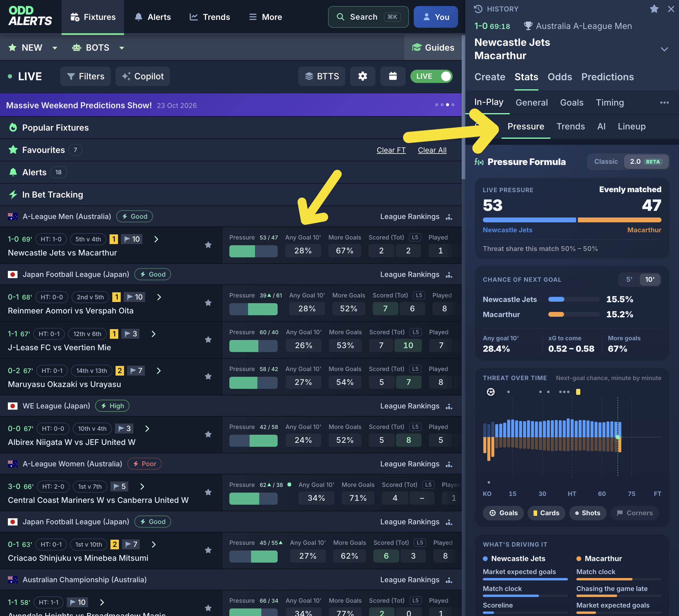Viewport: 679px width, 616px height.
Task: Expand Newcastle Jets vs Macarthur row arrow
Action: [156, 239]
